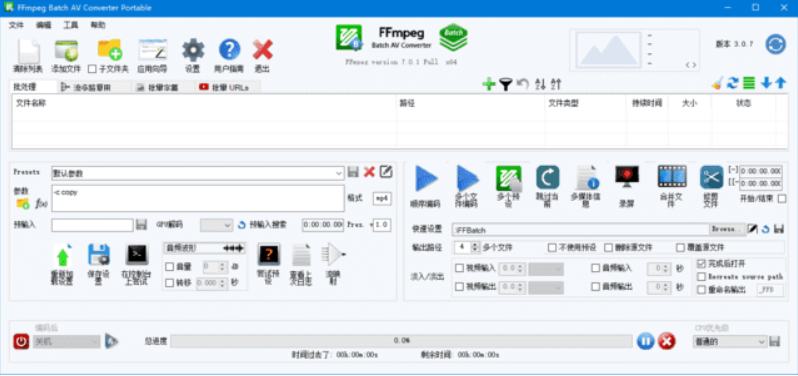
Task: Select the batch processing tab
Action: click(x=33, y=87)
